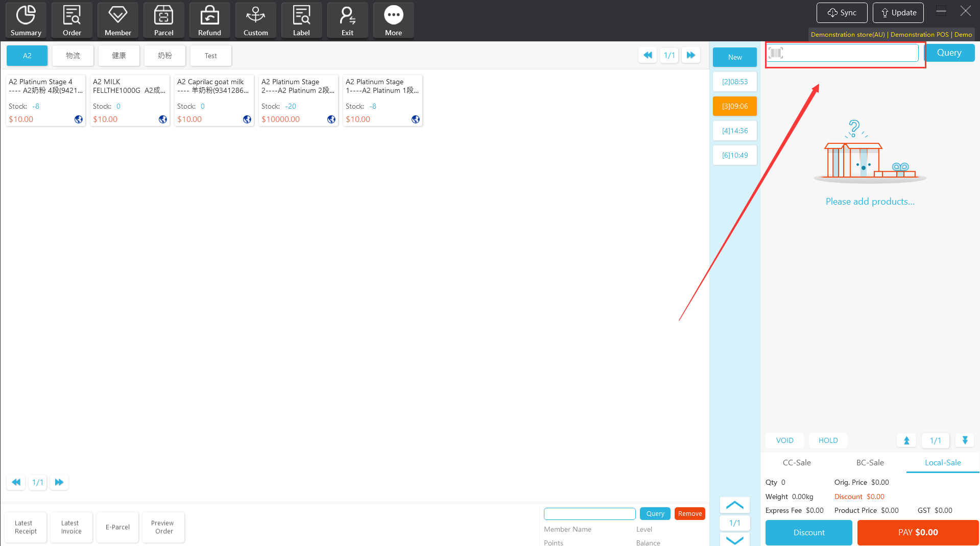Screen dimensions: 980x546
Task: Select the 健康 category tab
Action: click(x=118, y=56)
